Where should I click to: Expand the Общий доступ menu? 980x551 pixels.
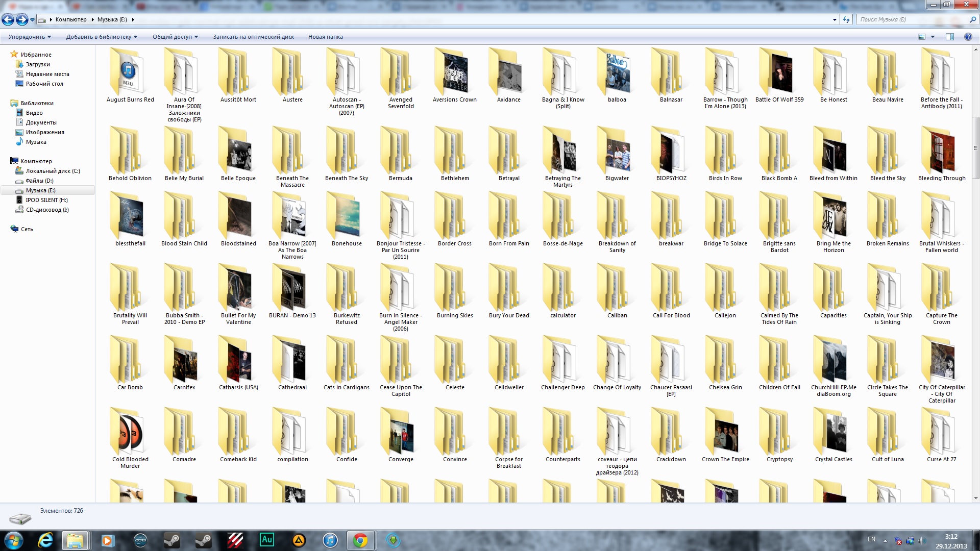point(175,37)
